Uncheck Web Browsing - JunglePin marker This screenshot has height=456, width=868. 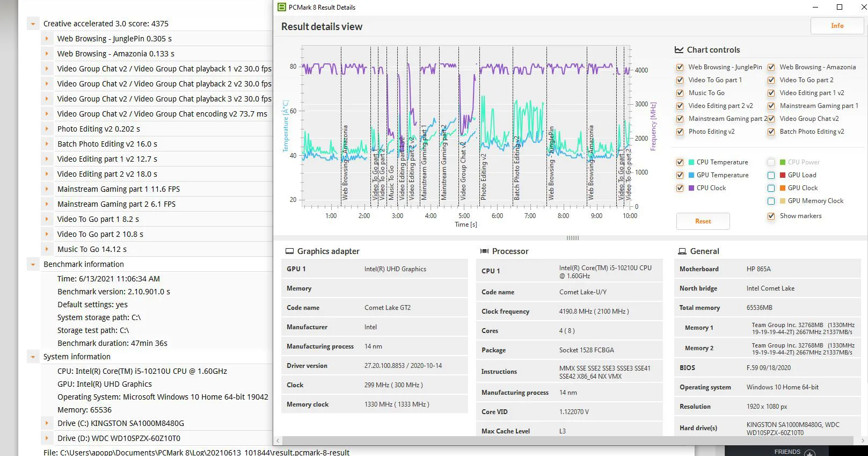680,67
